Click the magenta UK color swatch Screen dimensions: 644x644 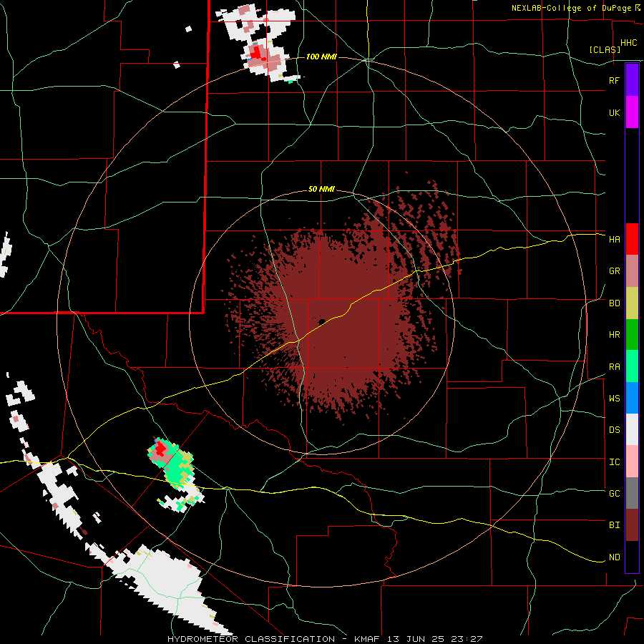[x=632, y=112]
